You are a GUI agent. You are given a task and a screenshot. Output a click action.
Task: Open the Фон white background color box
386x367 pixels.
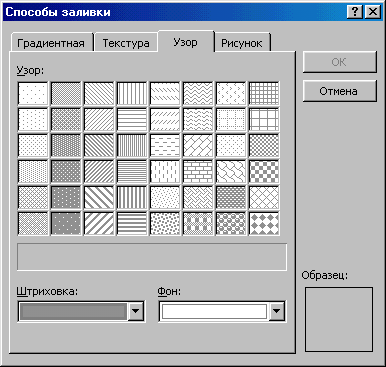(x=214, y=311)
